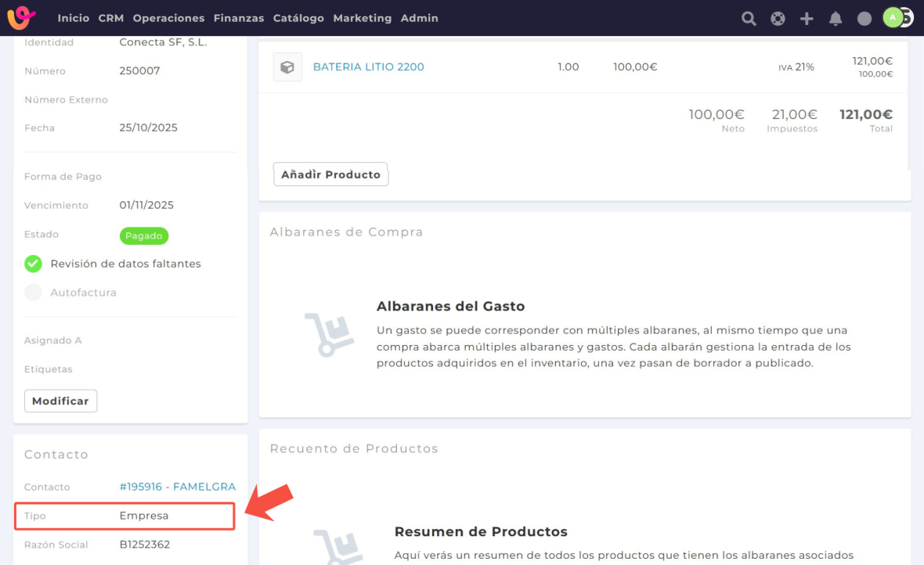Open the Finanzas menu
The image size is (924, 565).
239,18
